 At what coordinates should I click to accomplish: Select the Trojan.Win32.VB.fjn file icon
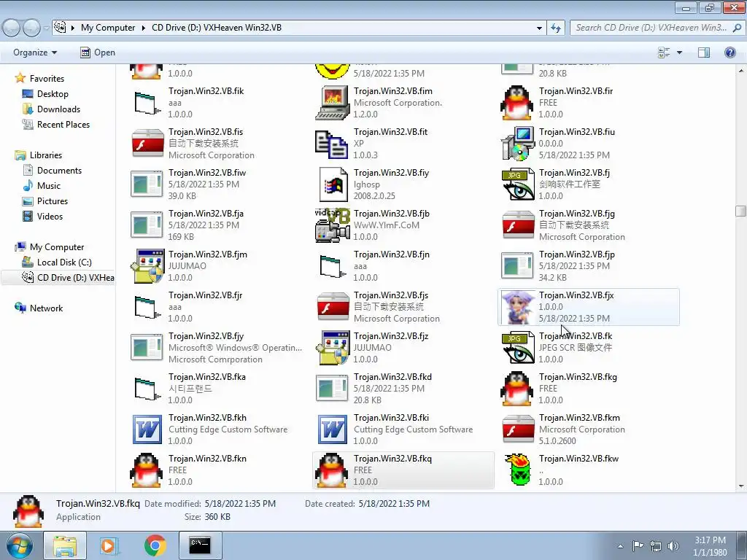click(332, 266)
